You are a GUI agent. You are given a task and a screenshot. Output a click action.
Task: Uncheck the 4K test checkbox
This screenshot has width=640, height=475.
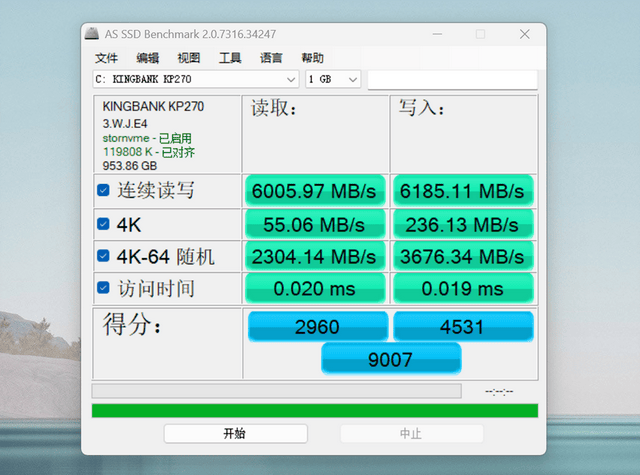(103, 224)
